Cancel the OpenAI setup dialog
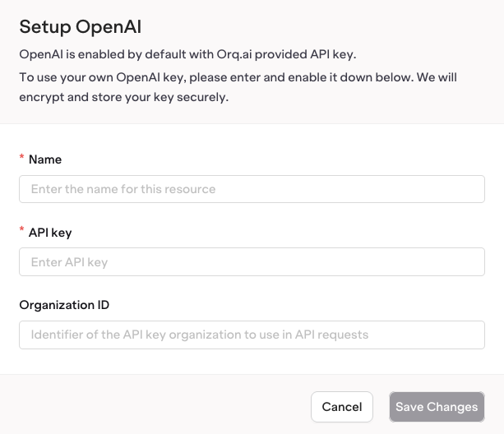 coord(342,407)
